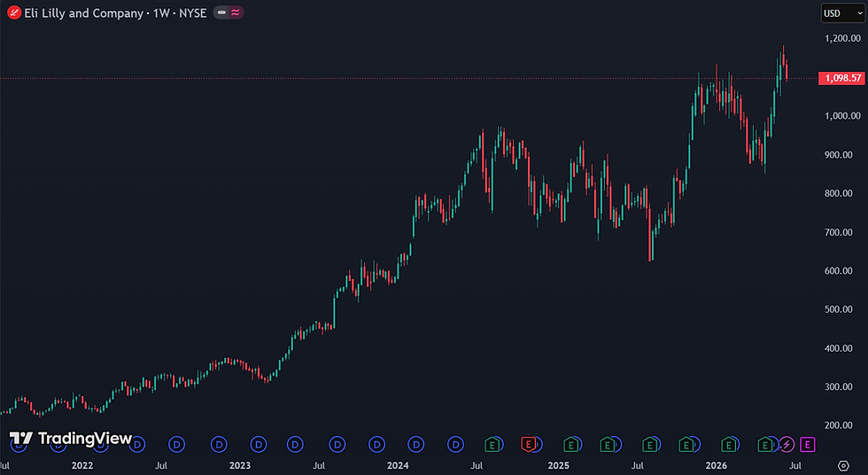The image size is (868, 475).
Task: Click the Eli Lilly and Company symbol title
Action: [x=83, y=13]
